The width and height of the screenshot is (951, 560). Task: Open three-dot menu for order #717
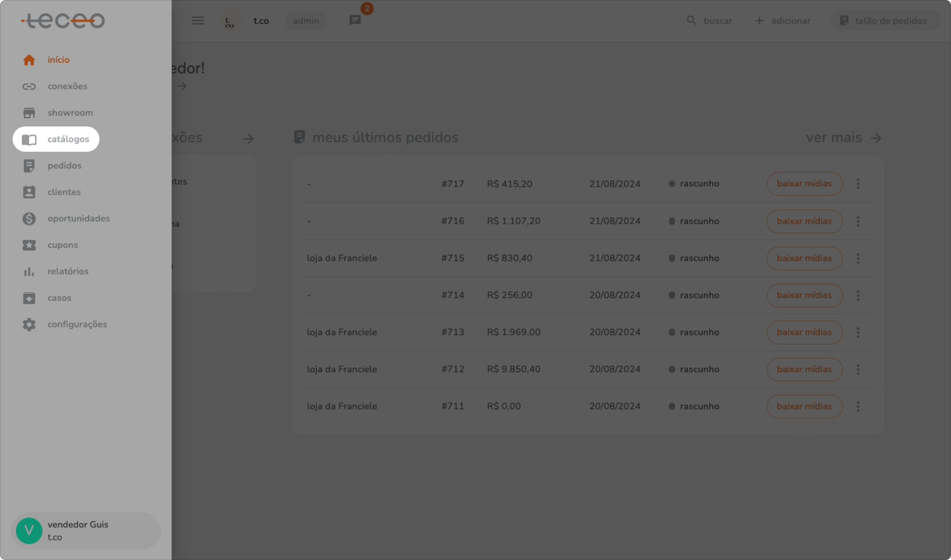858,184
